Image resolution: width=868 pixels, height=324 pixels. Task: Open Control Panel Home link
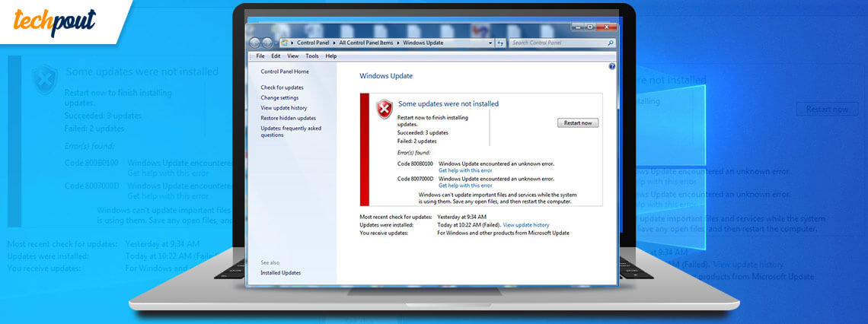[285, 72]
